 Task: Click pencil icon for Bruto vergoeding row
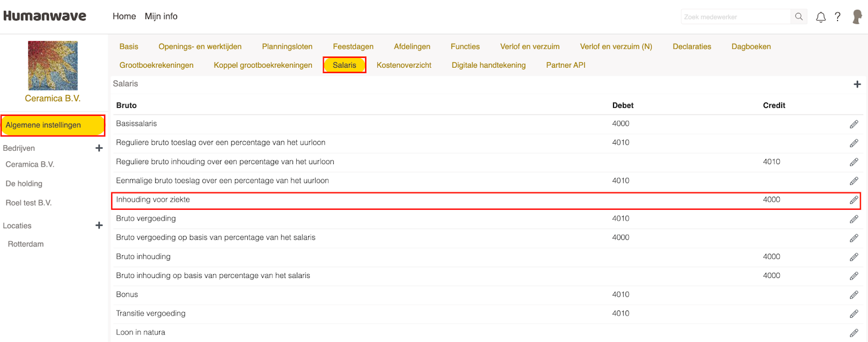854,219
